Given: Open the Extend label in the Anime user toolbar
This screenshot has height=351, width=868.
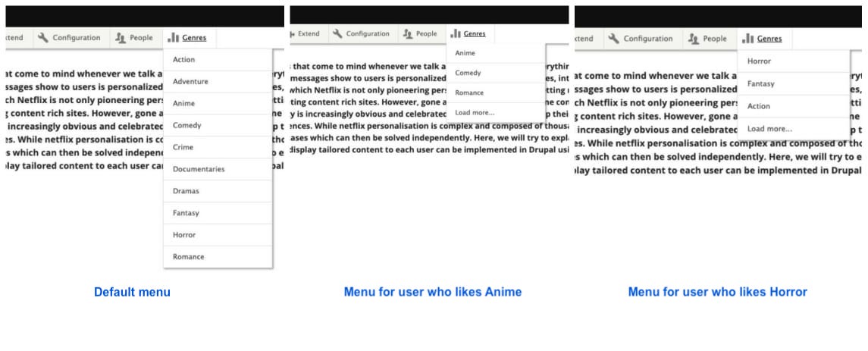Looking at the screenshot, I should 309,34.
